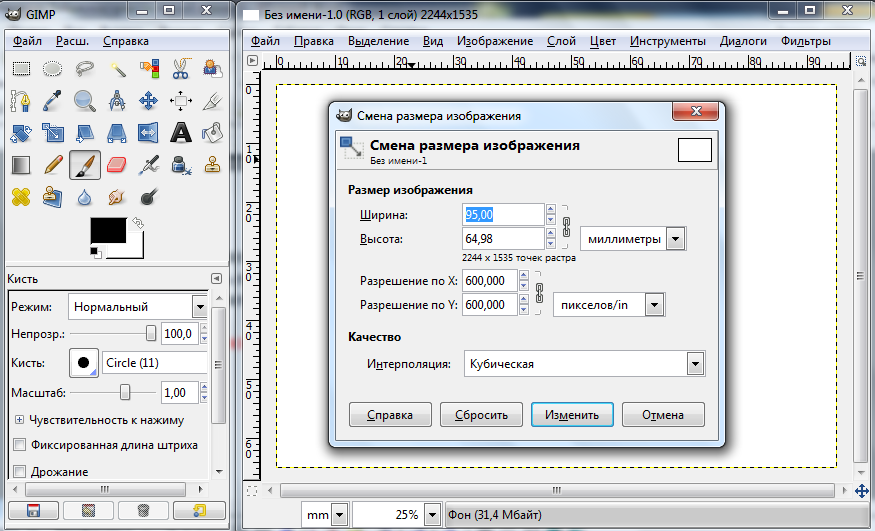Screen dimensions: 875x531
Task: Select the Perspective tool
Action: (117, 133)
